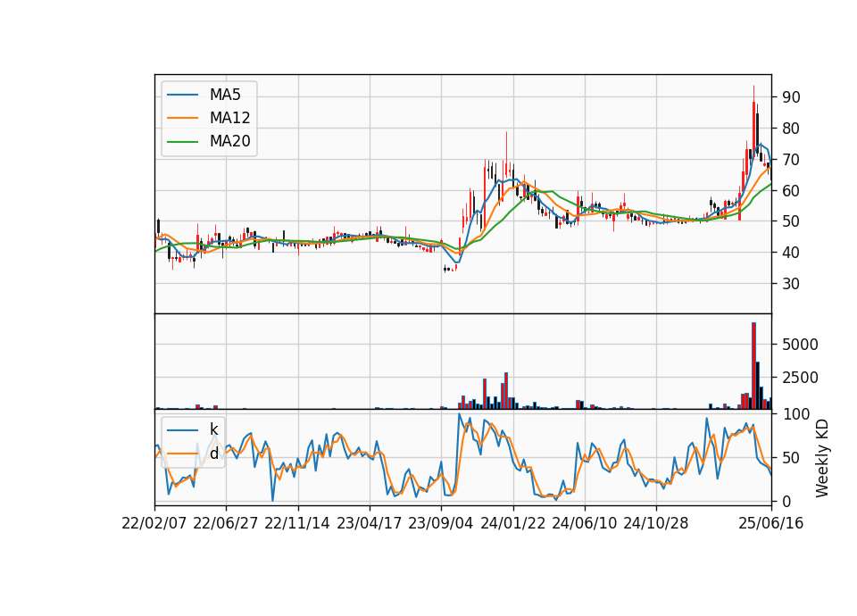Click the date label 22/02/07

(x=154, y=523)
